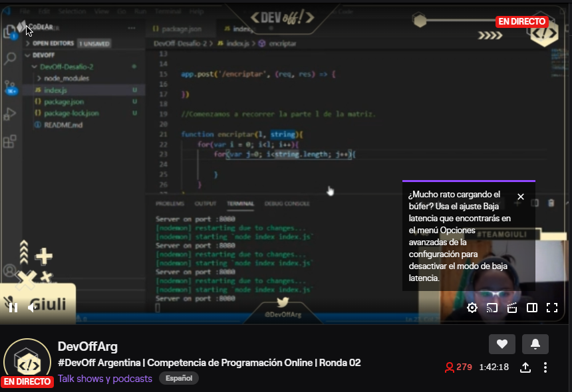
Task: Click the 279 viewers count
Action: click(458, 367)
